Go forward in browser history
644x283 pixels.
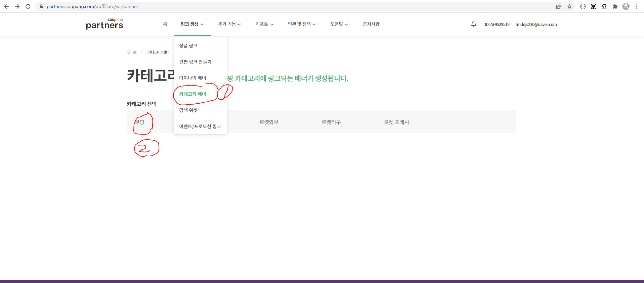tap(17, 6)
